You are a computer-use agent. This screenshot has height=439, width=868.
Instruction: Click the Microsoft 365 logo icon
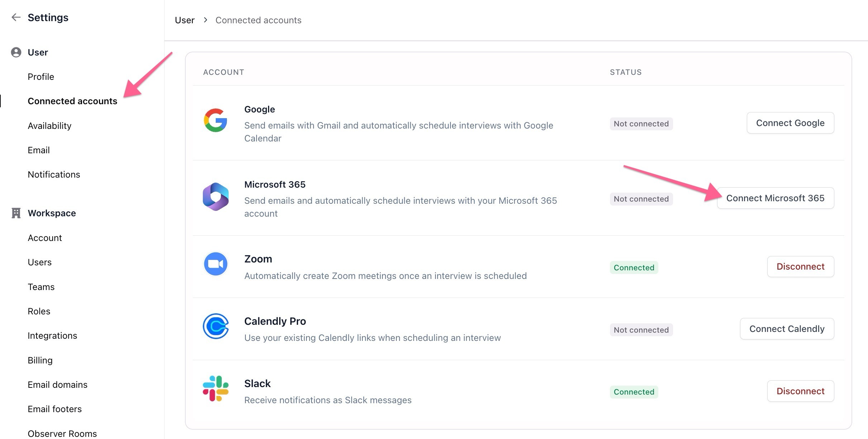tap(215, 197)
